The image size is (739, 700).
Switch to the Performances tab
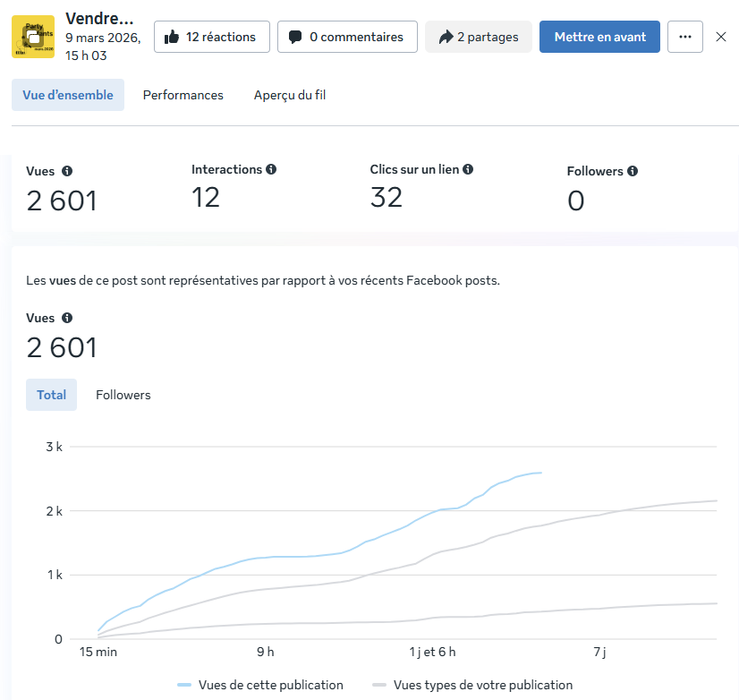pos(183,95)
